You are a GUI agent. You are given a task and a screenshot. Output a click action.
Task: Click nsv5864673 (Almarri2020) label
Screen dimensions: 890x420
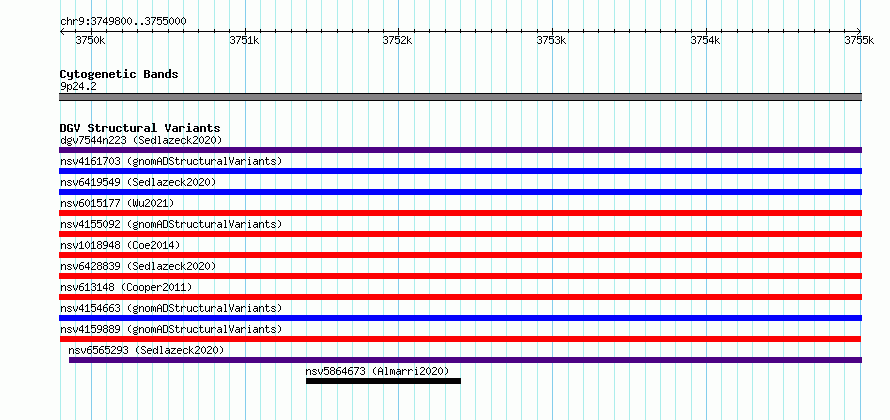pyautogui.click(x=377, y=371)
